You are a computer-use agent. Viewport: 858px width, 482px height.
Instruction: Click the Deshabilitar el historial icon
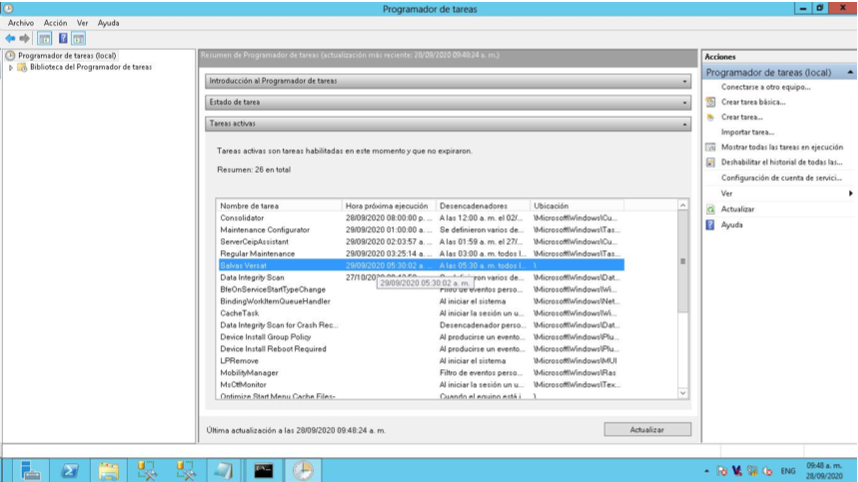[710, 162]
